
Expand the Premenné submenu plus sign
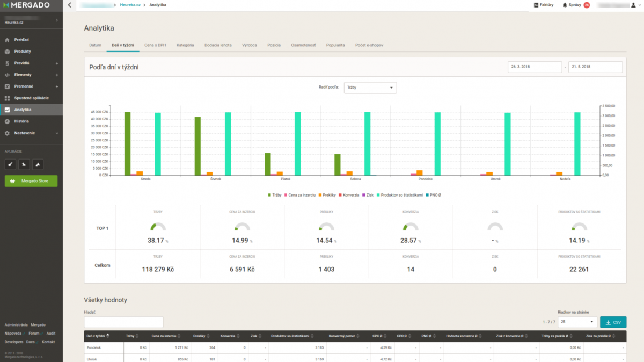tap(57, 86)
